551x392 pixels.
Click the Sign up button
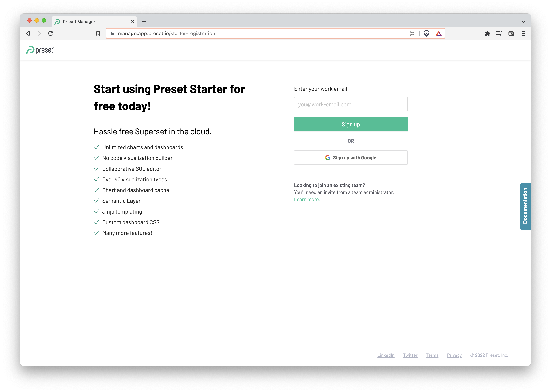351,124
